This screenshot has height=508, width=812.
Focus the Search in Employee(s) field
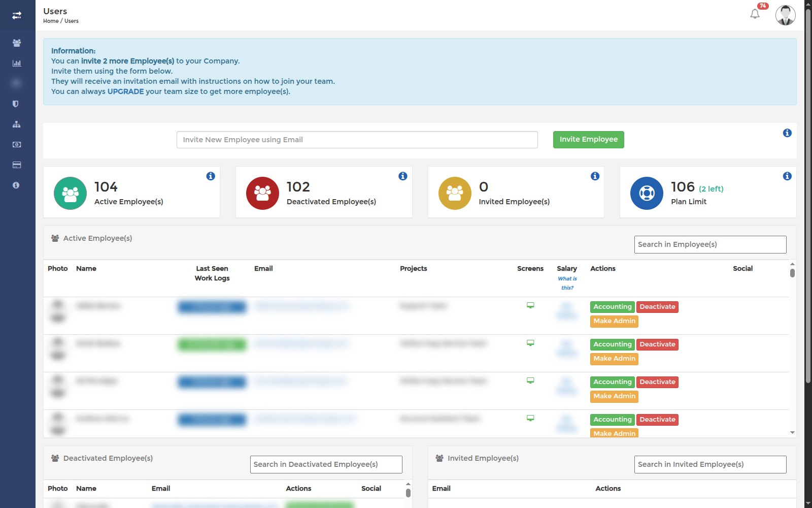point(710,244)
